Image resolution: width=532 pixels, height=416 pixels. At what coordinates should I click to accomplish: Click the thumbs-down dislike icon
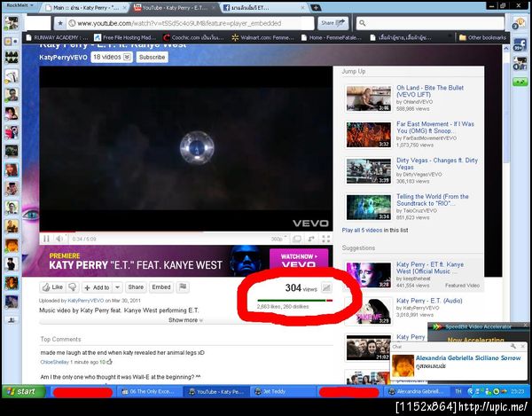click(73, 287)
